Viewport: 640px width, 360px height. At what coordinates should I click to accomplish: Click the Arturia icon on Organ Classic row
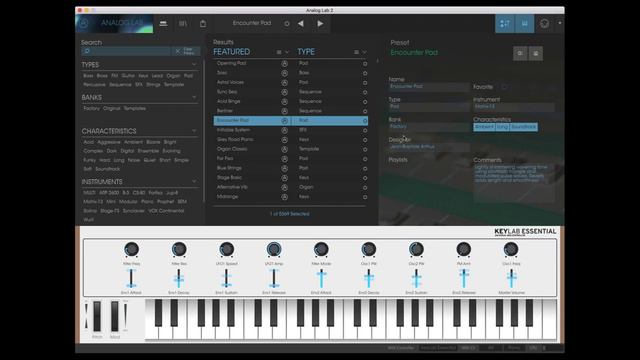284,149
